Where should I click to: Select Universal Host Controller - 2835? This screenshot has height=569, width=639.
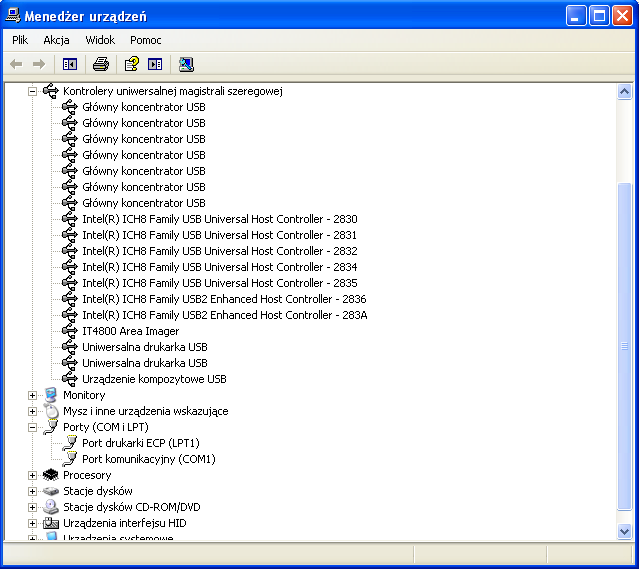(220, 283)
